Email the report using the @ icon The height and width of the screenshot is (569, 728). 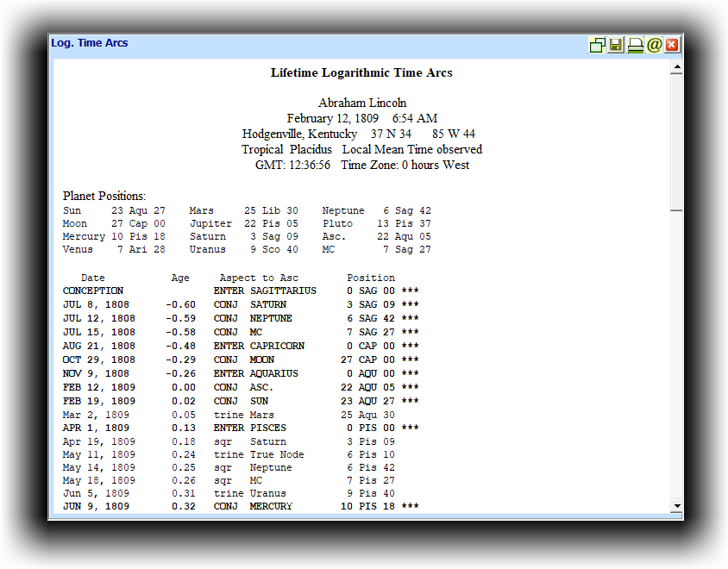tap(654, 45)
